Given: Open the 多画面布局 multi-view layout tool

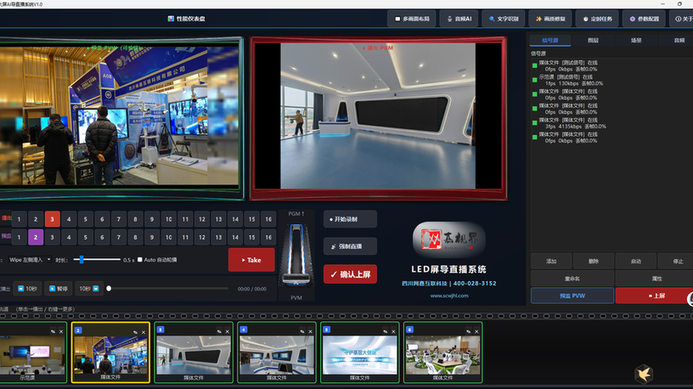Looking at the screenshot, I should pyautogui.click(x=411, y=19).
